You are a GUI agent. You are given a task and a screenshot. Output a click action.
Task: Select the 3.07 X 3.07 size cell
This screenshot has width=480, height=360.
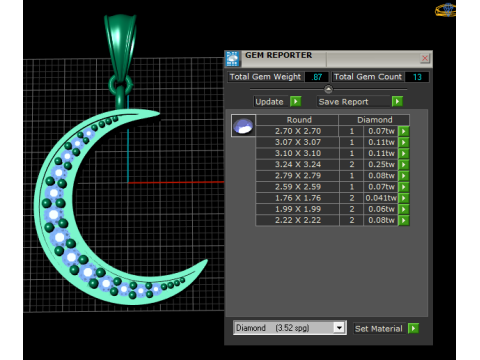pyautogui.click(x=297, y=142)
